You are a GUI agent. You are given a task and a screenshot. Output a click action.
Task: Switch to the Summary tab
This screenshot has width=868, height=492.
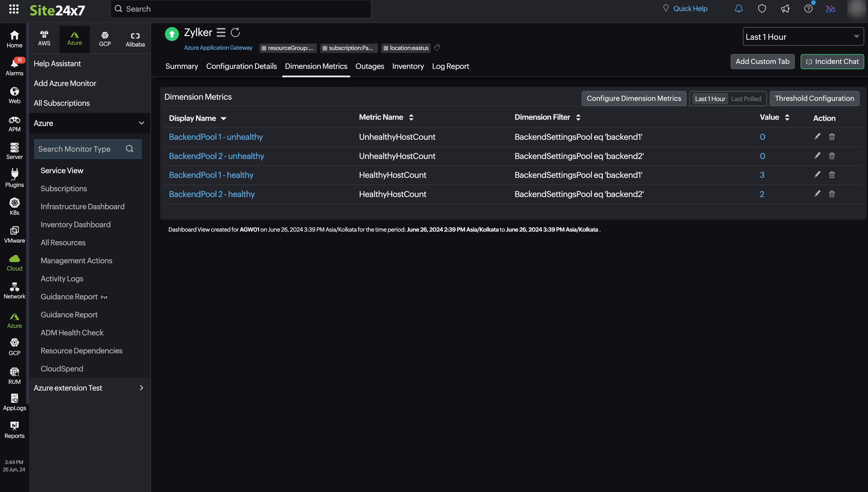[182, 66]
